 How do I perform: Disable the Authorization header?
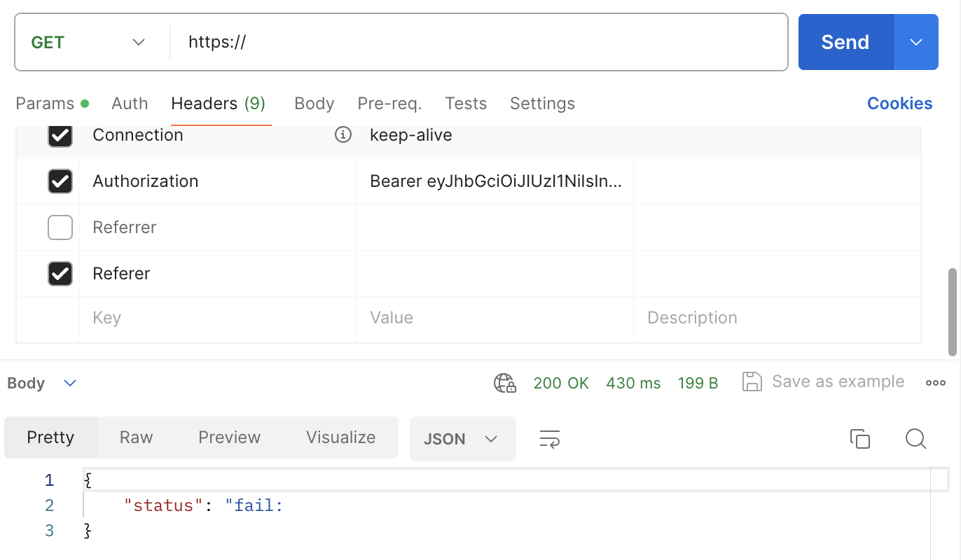(60, 181)
